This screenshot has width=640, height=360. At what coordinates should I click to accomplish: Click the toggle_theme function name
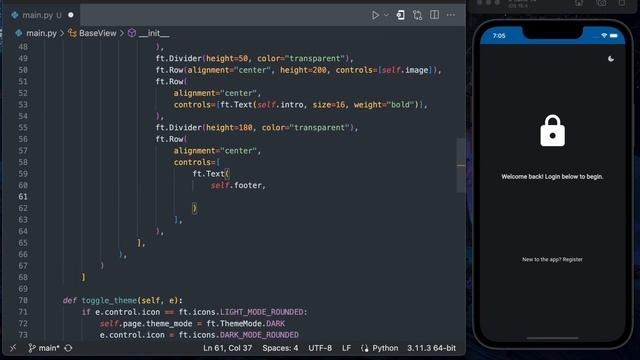click(109, 300)
